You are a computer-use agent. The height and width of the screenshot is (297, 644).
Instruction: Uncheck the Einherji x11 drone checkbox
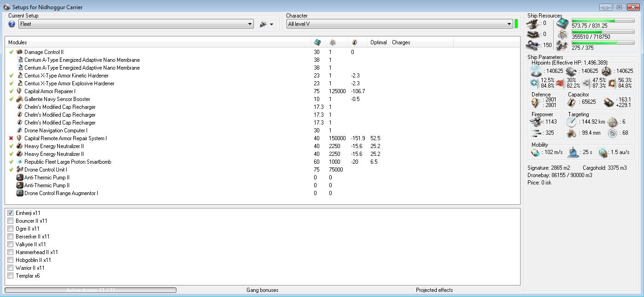(11, 213)
